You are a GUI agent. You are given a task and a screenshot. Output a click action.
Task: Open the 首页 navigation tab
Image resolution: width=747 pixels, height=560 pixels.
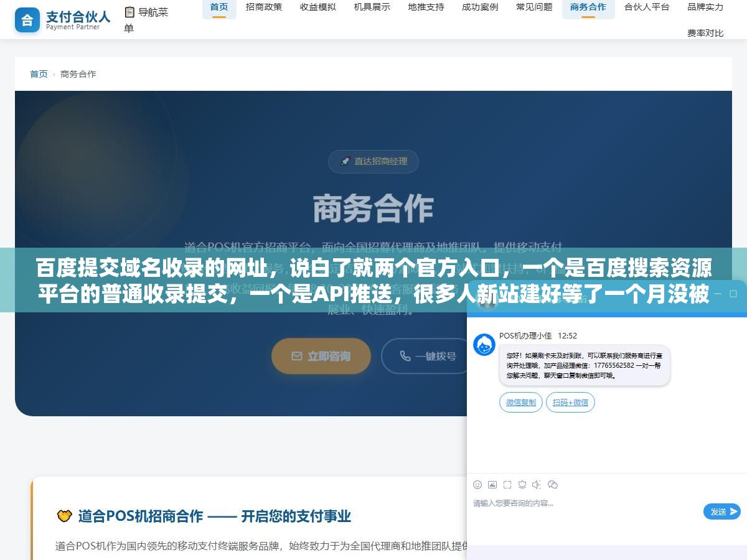(x=219, y=7)
